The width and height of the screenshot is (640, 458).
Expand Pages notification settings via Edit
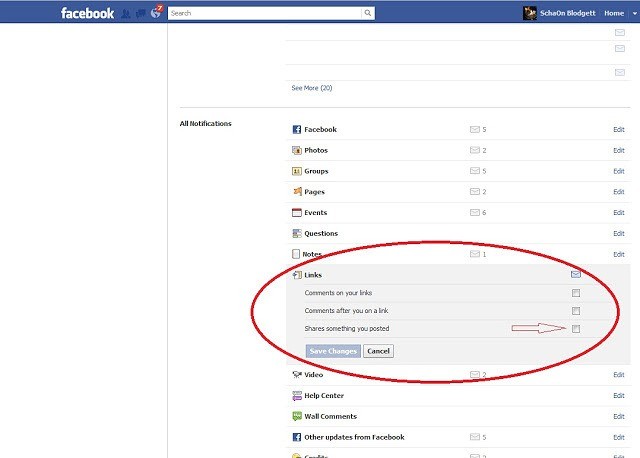[618, 192]
